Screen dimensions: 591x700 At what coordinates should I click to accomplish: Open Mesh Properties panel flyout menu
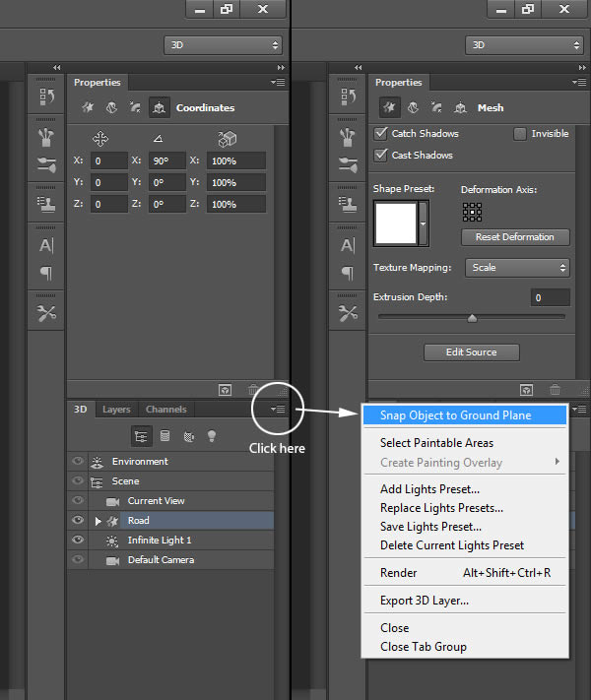[x=579, y=82]
